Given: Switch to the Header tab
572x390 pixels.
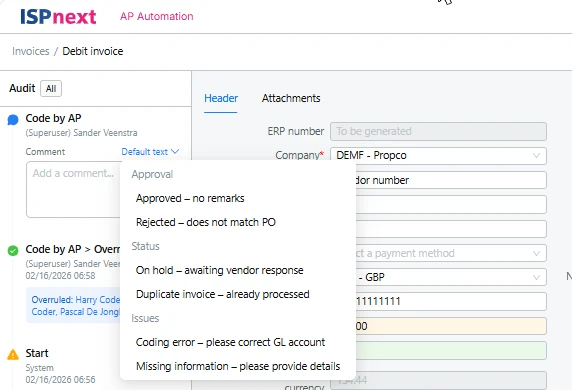Looking at the screenshot, I should 221,98.
